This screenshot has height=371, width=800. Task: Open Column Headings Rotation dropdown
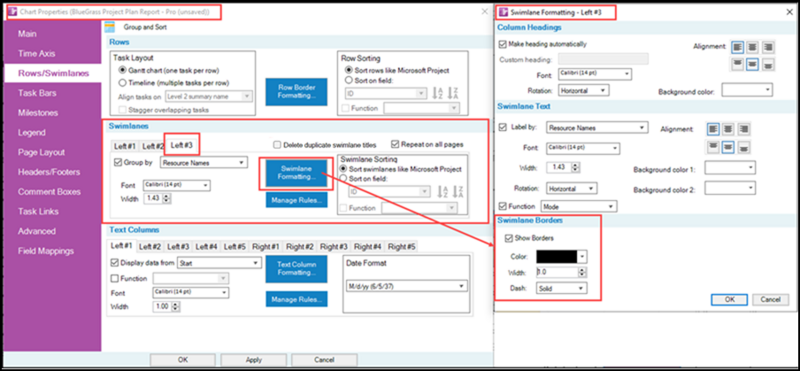click(584, 90)
